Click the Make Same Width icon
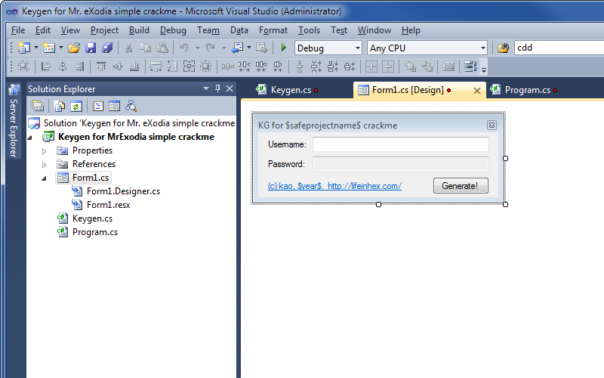This screenshot has width=604, height=378. (156, 67)
